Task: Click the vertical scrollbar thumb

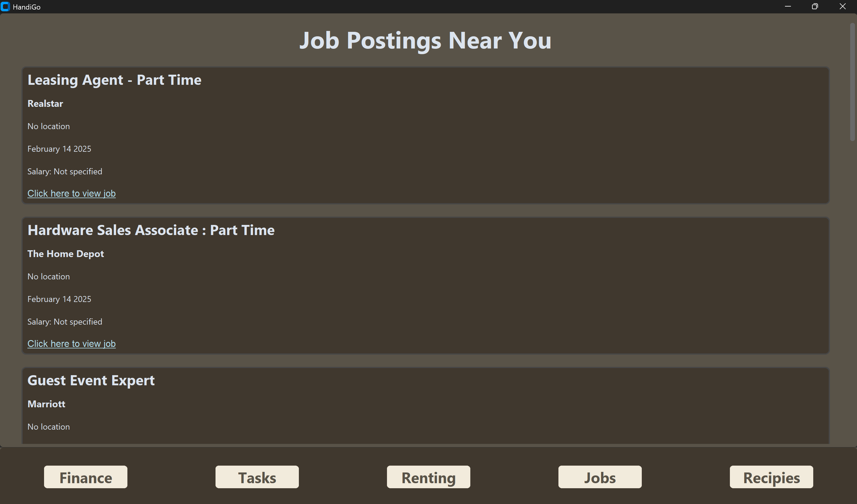Action: coord(852,82)
